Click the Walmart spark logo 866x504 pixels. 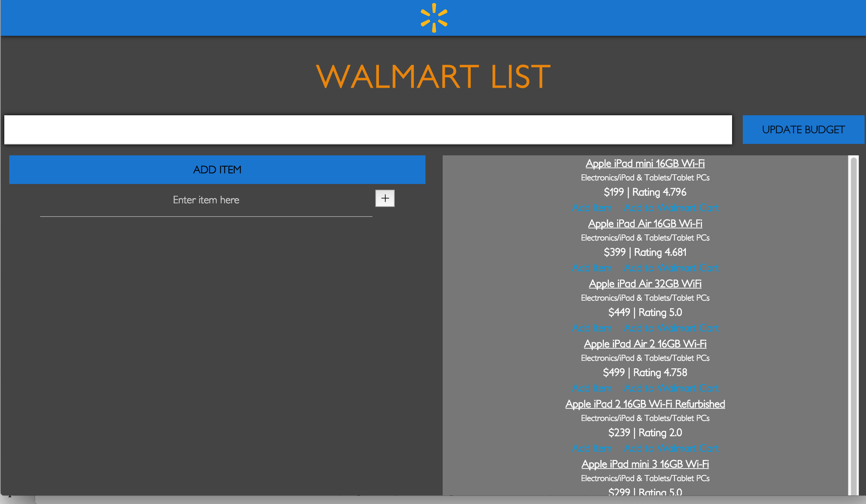point(434,18)
